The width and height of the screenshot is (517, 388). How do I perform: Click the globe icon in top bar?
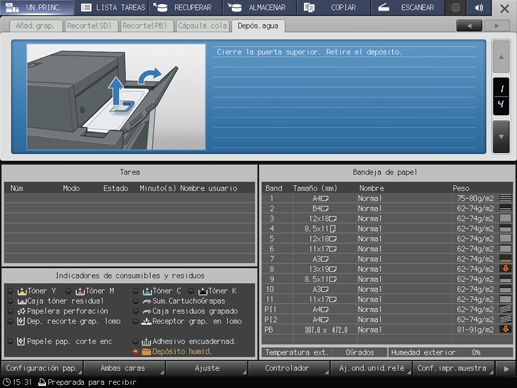456,7
